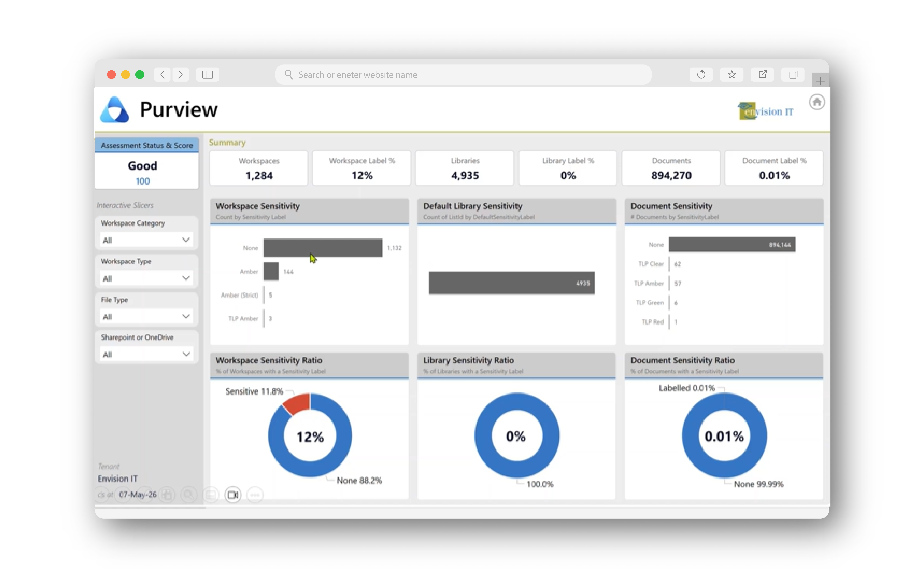Image resolution: width=924 pixels, height=578 pixels.
Task: Click the None bar in Workspace Sensitivity
Action: pyautogui.click(x=323, y=248)
